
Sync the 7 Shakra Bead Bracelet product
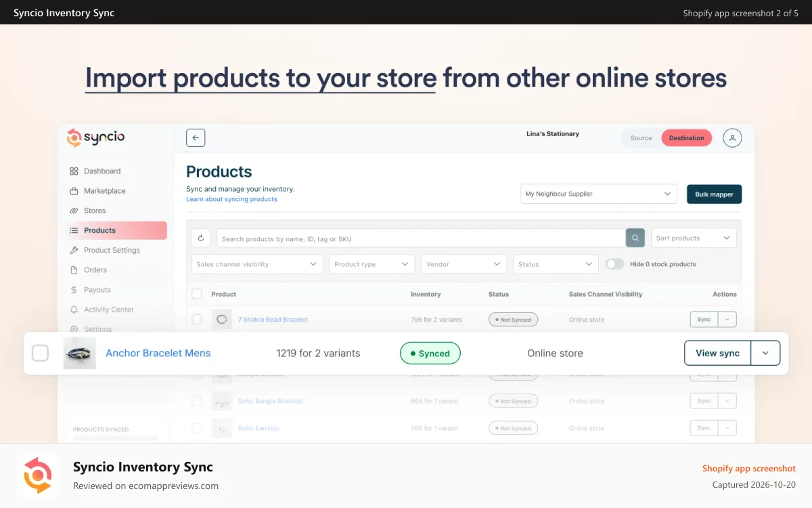704,320
